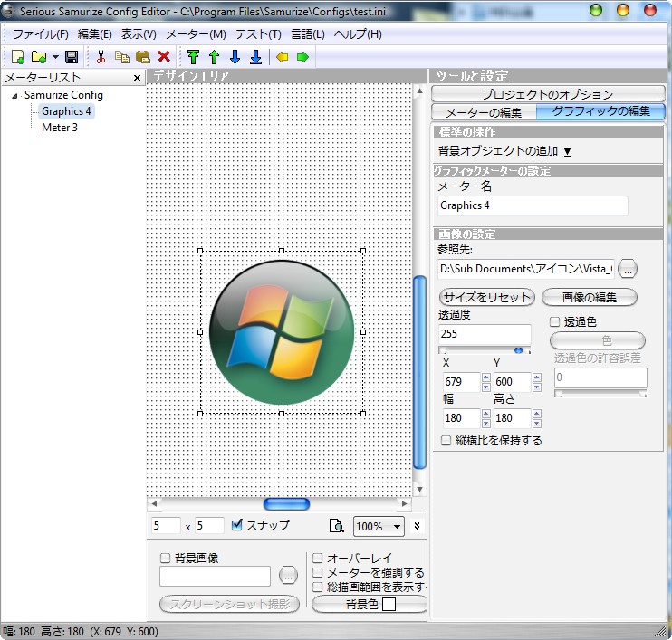Increase the 幅 width stepper

485,414
